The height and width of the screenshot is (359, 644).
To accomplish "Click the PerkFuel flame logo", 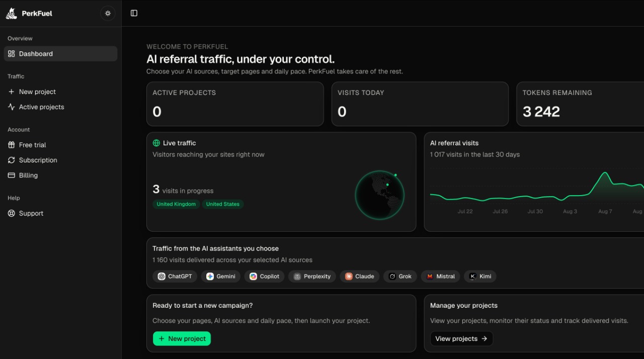I will point(12,14).
